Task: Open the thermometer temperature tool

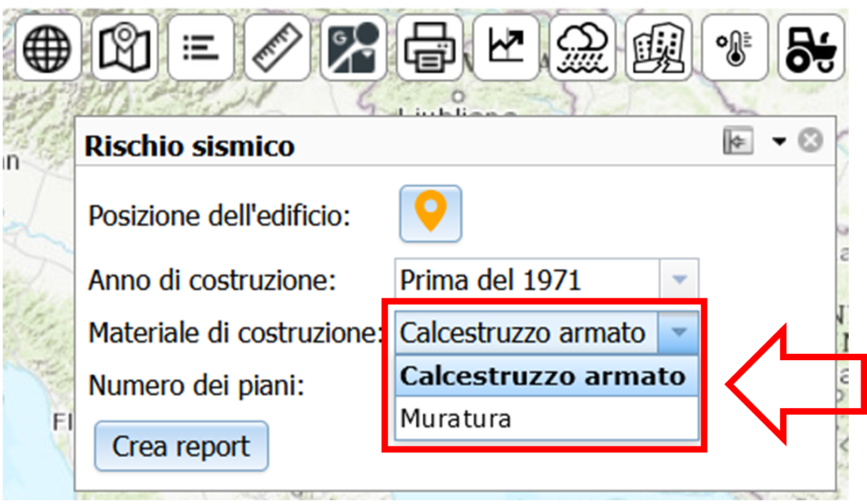Action: 735,48
